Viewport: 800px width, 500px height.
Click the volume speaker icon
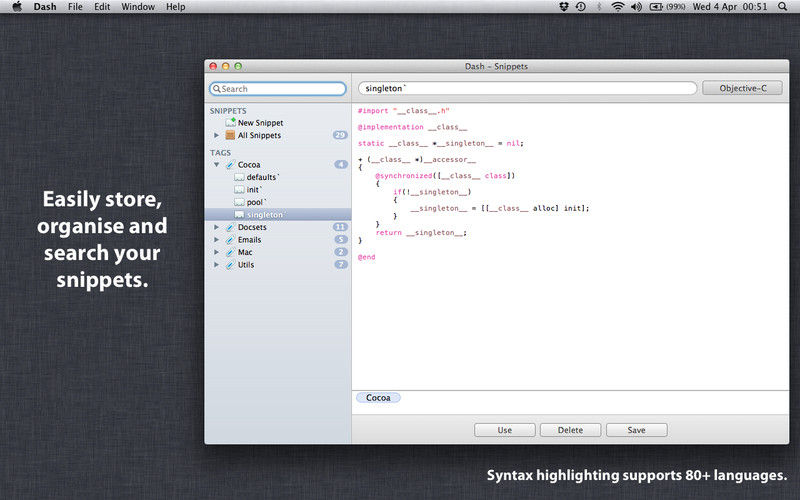pos(636,7)
